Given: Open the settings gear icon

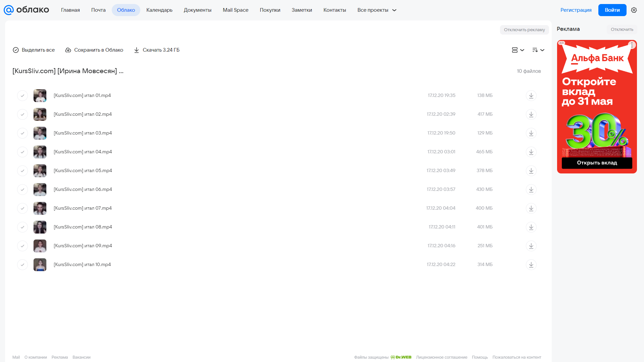Looking at the screenshot, I should tap(634, 10).
